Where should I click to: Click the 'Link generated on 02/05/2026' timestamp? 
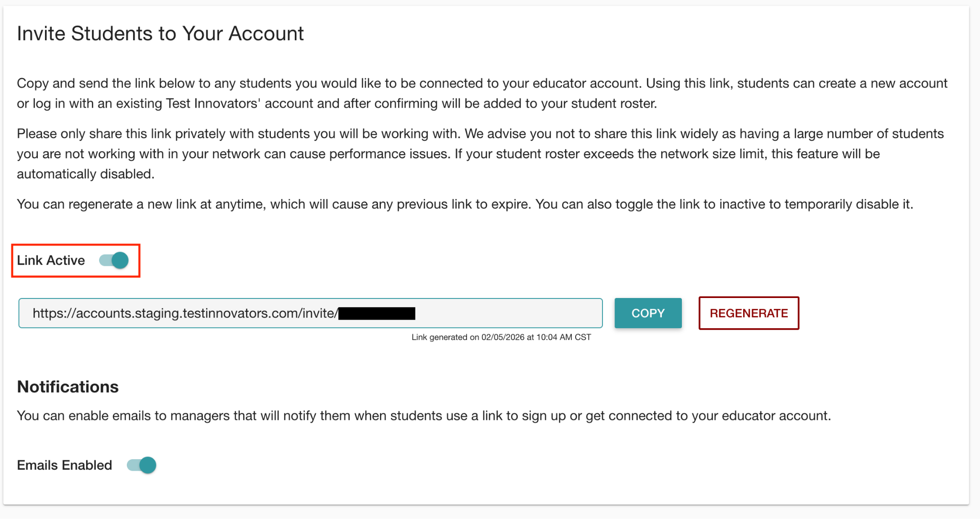click(x=501, y=337)
